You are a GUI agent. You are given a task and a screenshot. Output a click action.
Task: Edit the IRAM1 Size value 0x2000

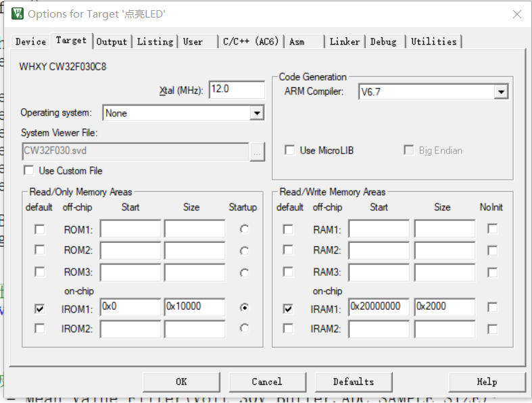[x=445, y=307]
